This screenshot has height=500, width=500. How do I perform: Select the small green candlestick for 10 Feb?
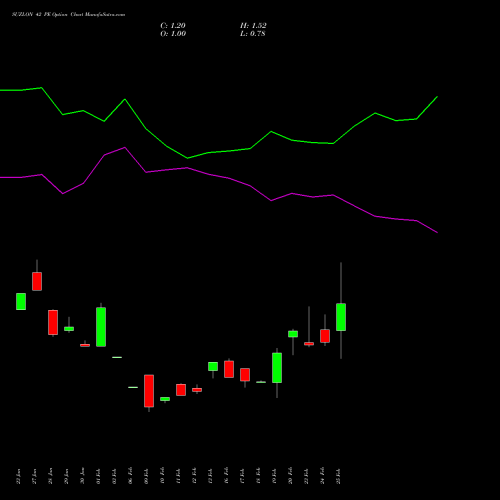point(165,399)
